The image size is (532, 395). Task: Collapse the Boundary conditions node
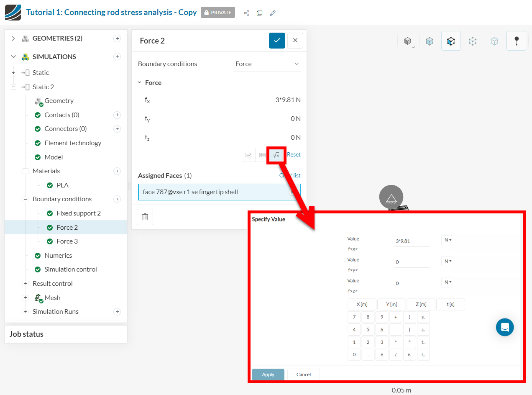(26, 199)
